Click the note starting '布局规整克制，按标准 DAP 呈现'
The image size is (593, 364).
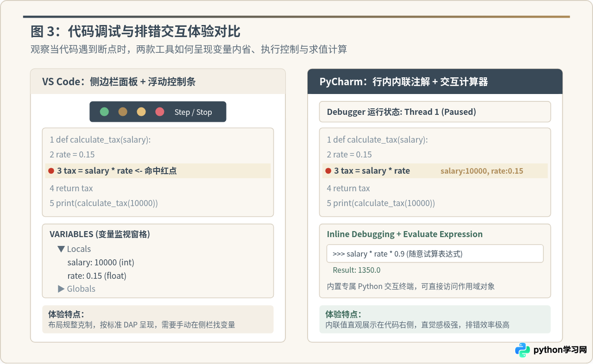coord(142,325)
